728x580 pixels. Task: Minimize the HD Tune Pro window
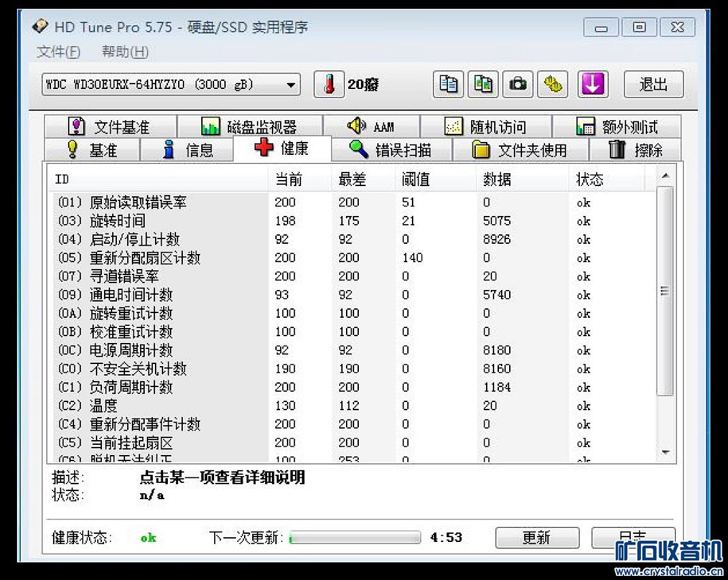coord(601,28)
